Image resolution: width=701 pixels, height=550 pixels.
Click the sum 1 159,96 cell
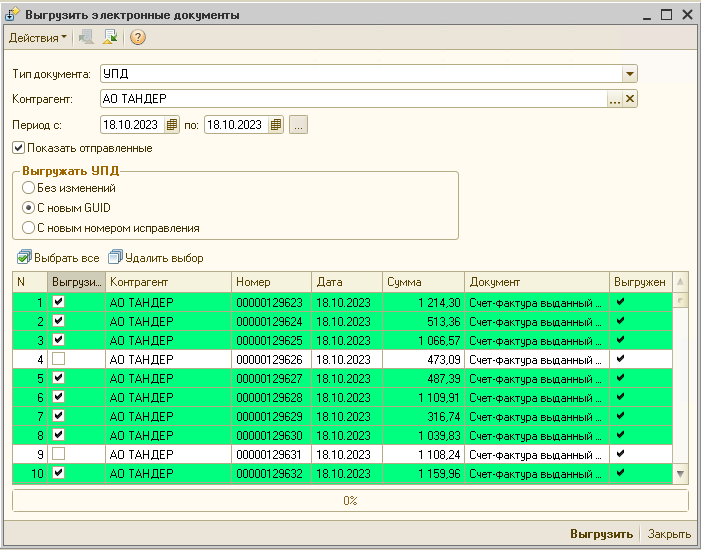pyautogui.click(x=423, y=474)
